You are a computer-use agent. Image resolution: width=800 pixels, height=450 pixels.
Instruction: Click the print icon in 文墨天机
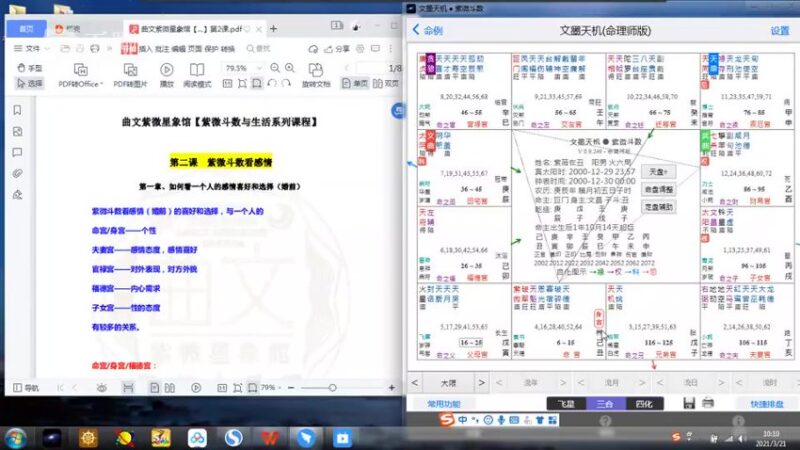pyautogui.click(x=708, y=403)
